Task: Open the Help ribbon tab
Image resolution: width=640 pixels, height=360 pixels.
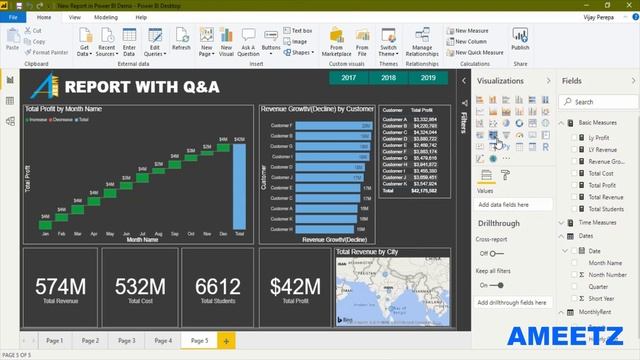Action: click(x=141, y=17)
